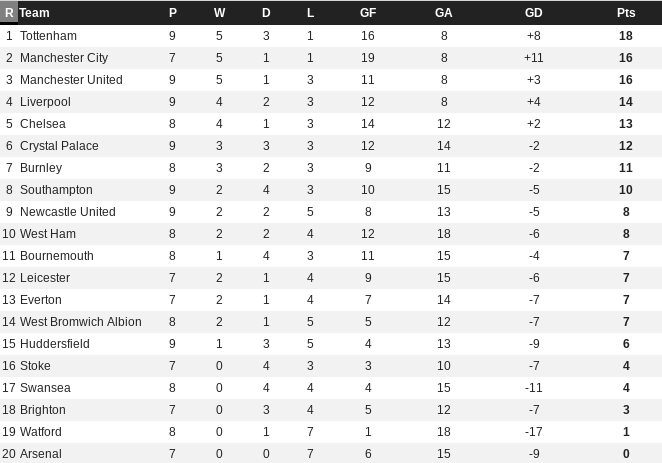Click the GA column header
Image resolution: width=662 pixels, height=463 pixels.
point(443,13)
